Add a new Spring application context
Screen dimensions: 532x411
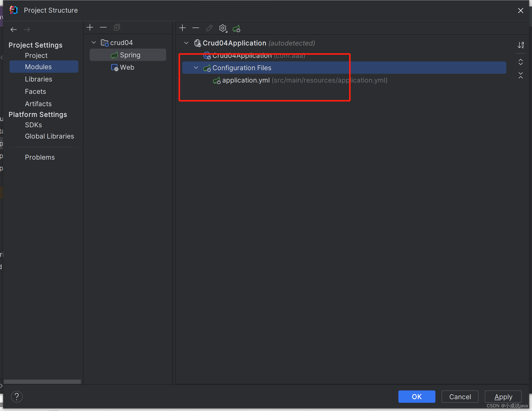pos(182,28)
